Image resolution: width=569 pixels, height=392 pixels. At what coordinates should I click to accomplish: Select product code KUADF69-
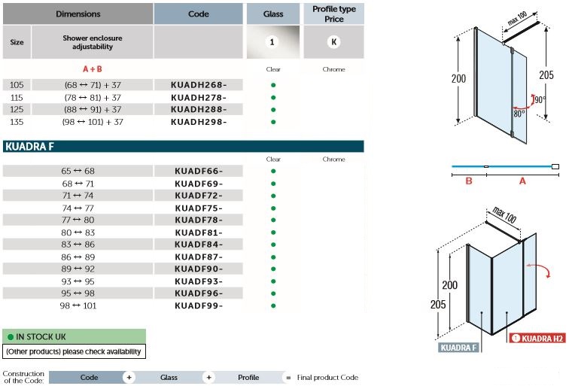pos(199,184)
